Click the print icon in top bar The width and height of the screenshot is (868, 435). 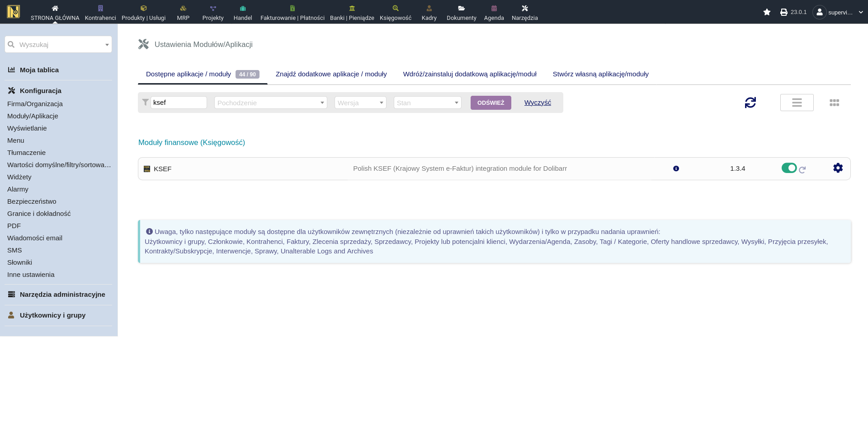pos(783,12)
